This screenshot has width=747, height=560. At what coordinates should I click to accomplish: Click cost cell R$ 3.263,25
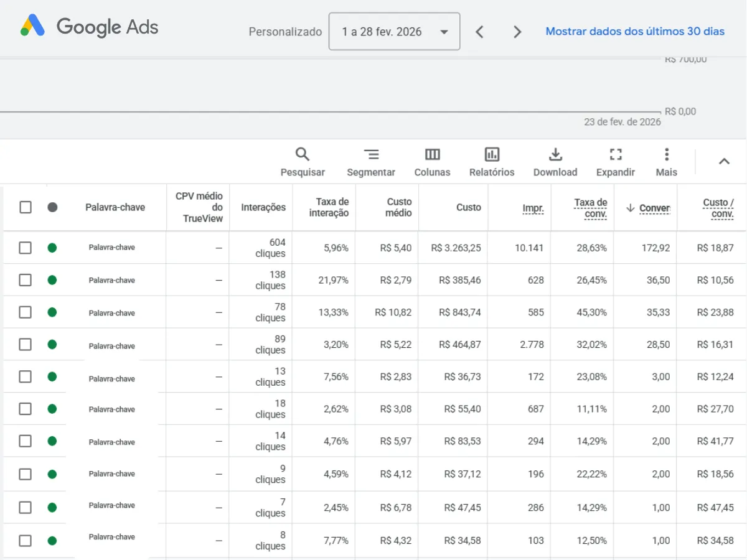point(456,248)
